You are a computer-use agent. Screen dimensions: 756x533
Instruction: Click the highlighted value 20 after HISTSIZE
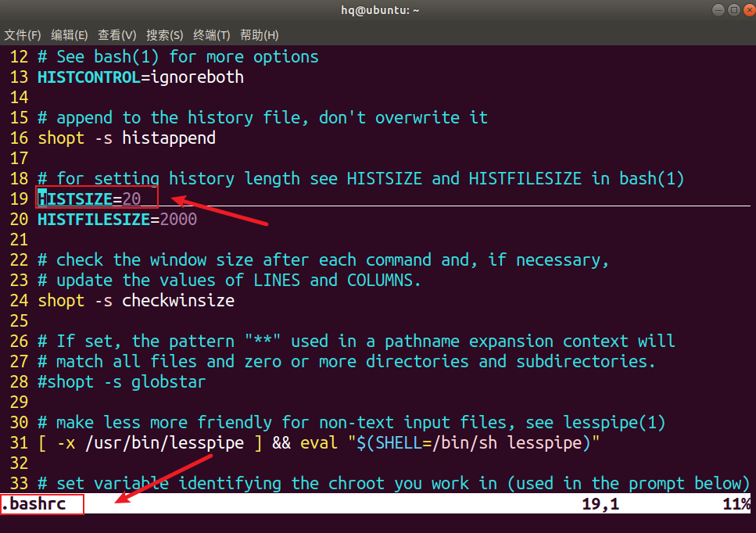click(x=134, y=199)
